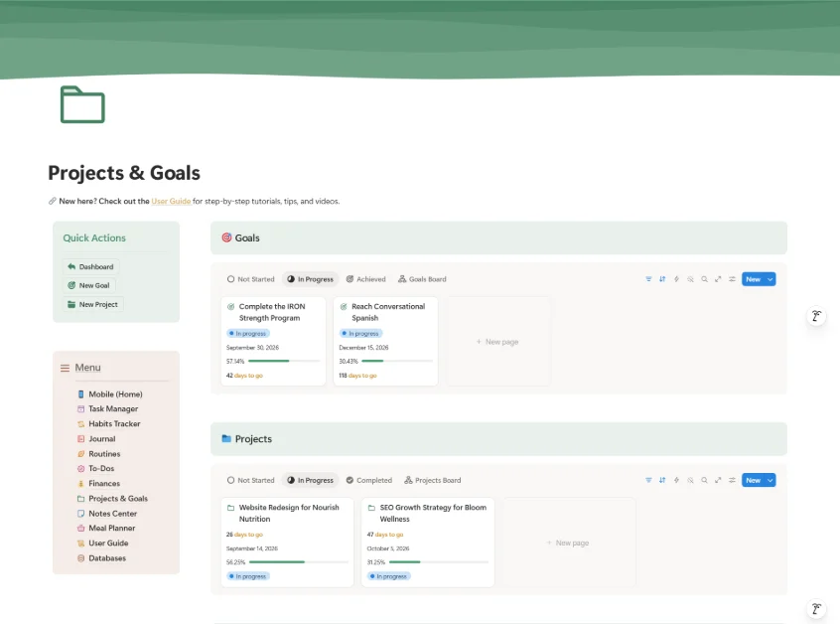Open To-Dos in the Menu list
Screen dimensions: 840x624
point(96,468)
